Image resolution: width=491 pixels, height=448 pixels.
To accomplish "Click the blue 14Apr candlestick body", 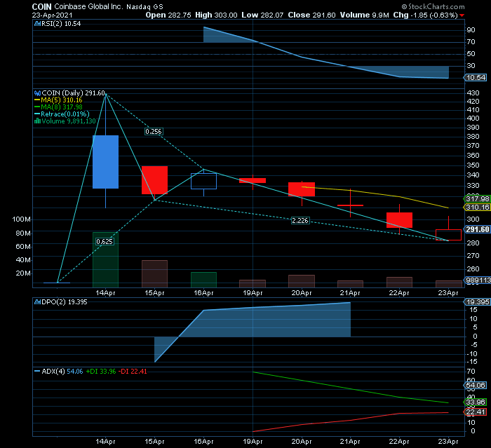I will click(105, 162).
